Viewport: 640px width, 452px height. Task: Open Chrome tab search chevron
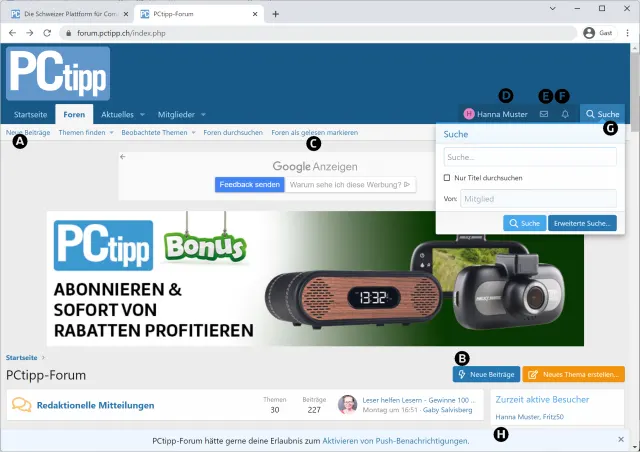pyautogui.click(x=552, y=8)
